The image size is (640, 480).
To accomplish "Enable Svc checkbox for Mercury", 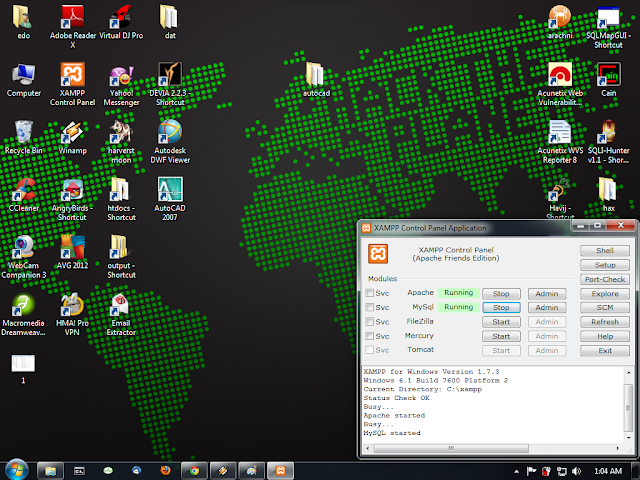I will pos(369,336).
